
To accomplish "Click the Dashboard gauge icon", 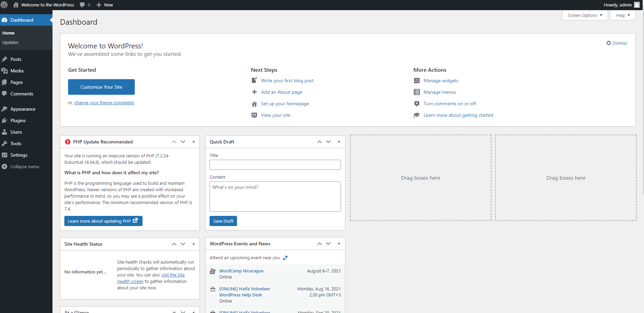I will click(x=4, y=20).
